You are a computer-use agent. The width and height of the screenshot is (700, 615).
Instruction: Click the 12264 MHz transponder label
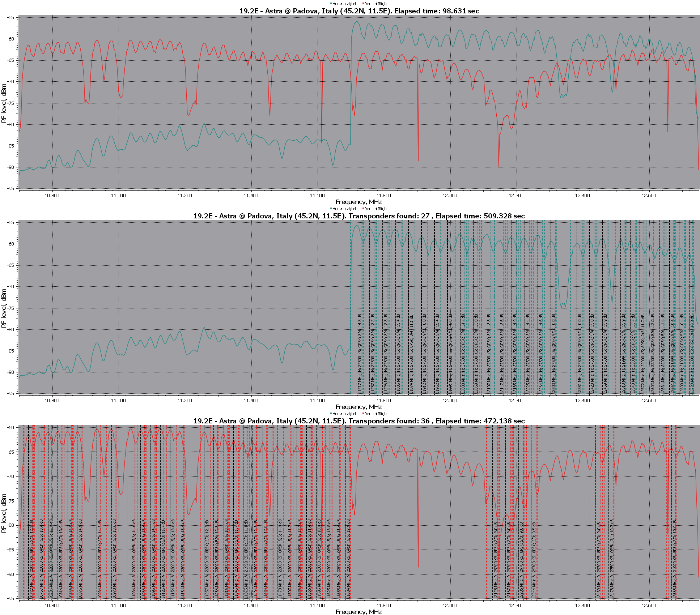click(x=541, y=354)
